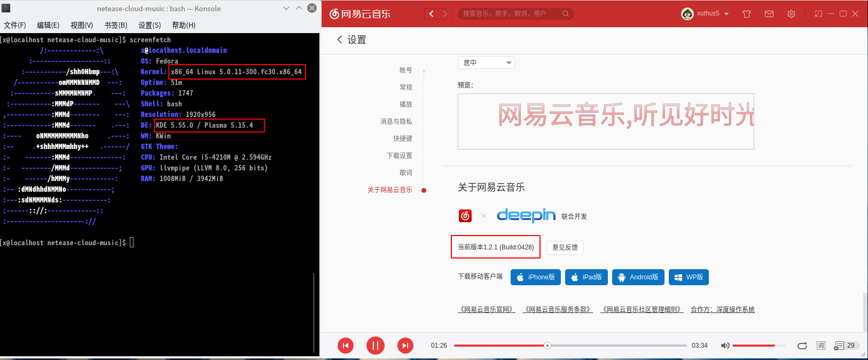Screen dimensions: 868x360
Task: Open the 《网易云音乐服务条款》 link
Action: pyautogui.click(x=557, y=309)
